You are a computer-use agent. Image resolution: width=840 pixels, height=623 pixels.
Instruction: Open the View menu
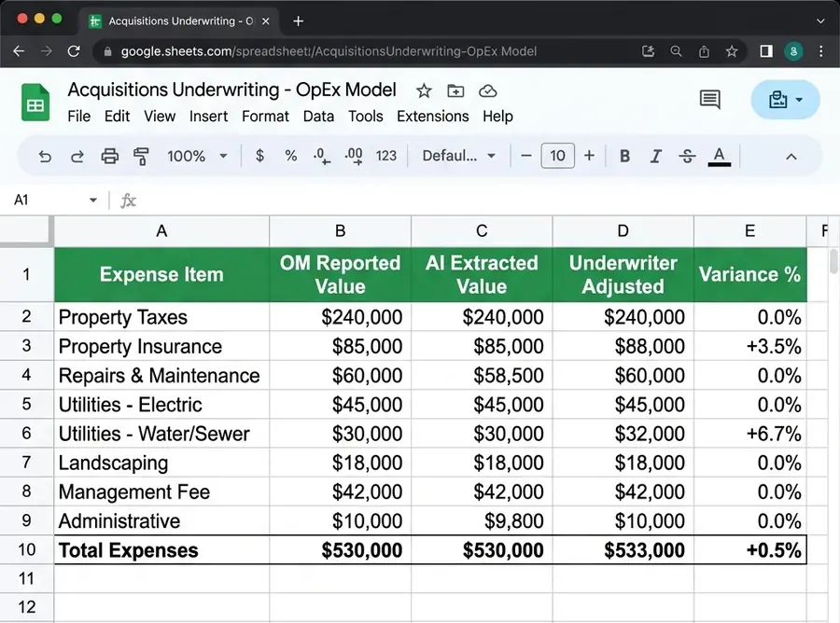(x=159, y=117)
